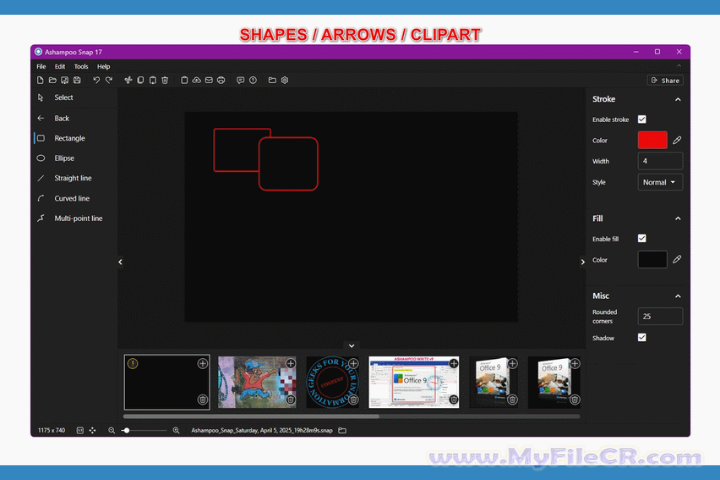Undo the last action

tap(96, 80)
